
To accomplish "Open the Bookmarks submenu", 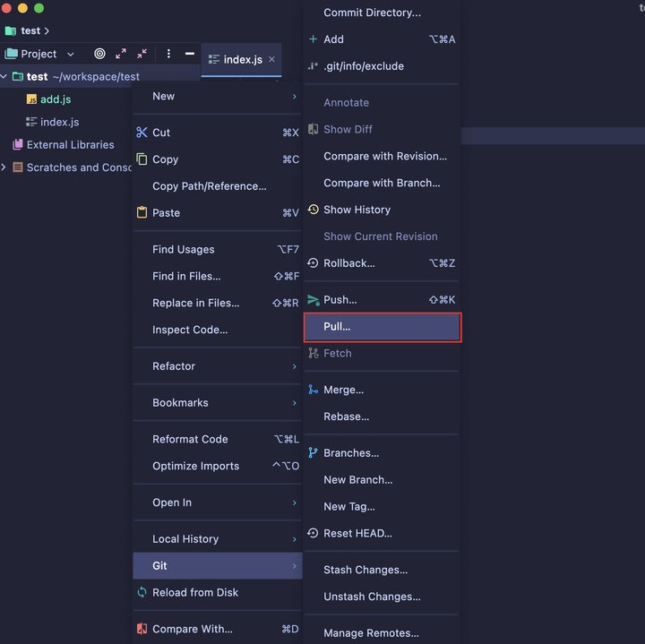I will coord(217,402).
